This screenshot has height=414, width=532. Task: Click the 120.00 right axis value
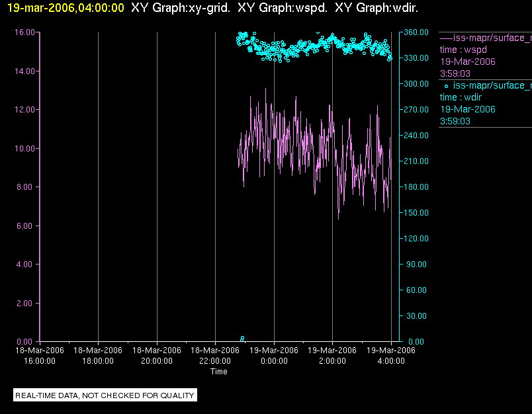416,238
